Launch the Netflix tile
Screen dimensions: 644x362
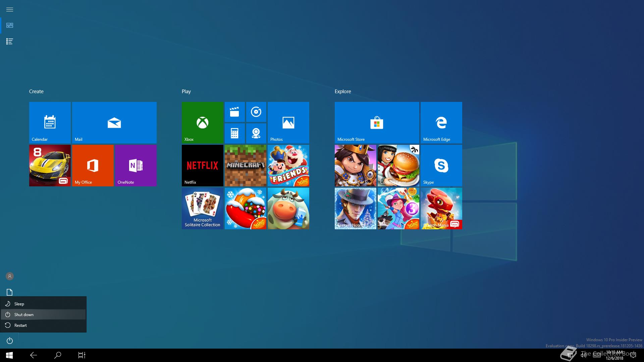(202, 166)
